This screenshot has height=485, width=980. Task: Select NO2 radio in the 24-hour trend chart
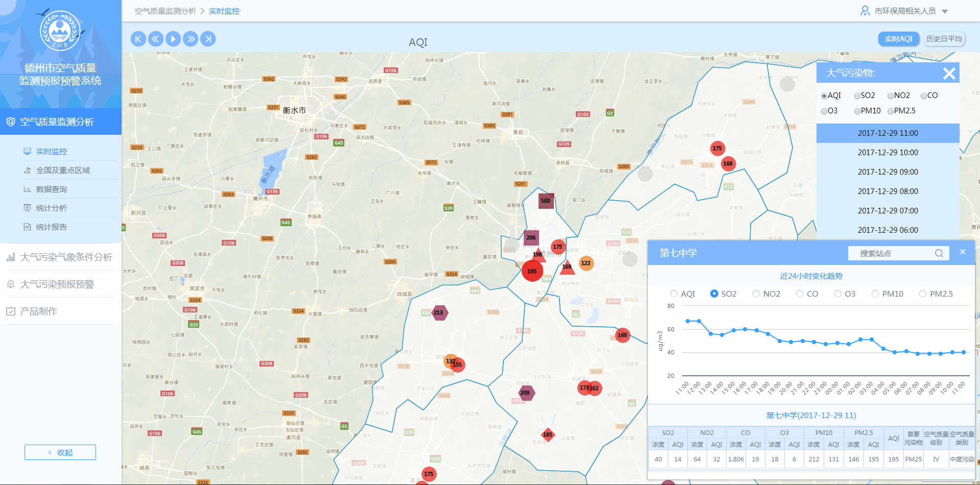pyautogui.click(x=756, y=294)
